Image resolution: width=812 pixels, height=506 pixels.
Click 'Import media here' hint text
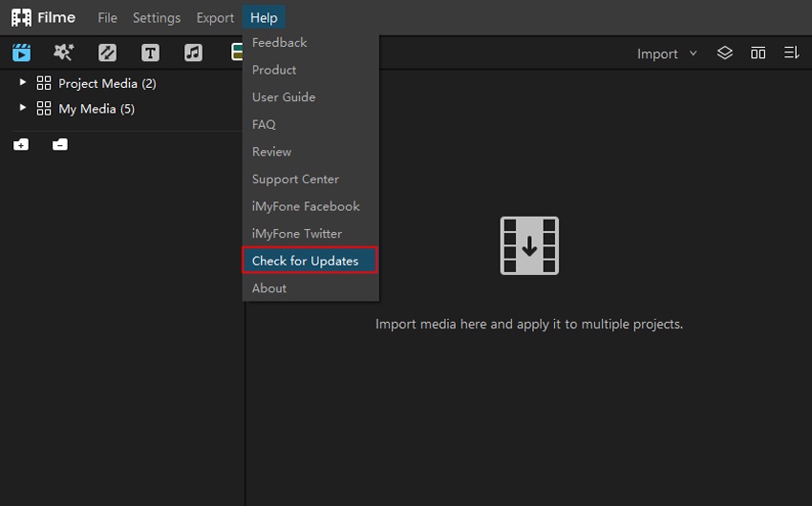click(528, 324)
